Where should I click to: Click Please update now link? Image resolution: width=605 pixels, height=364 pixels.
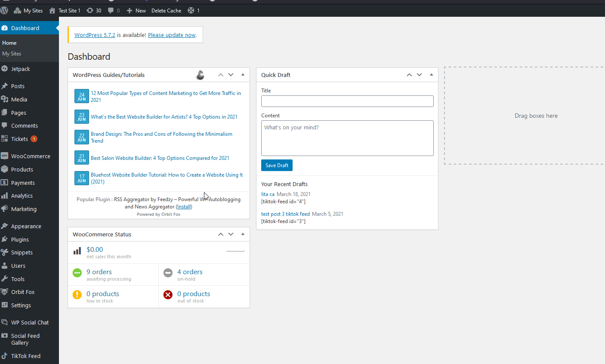172,35
